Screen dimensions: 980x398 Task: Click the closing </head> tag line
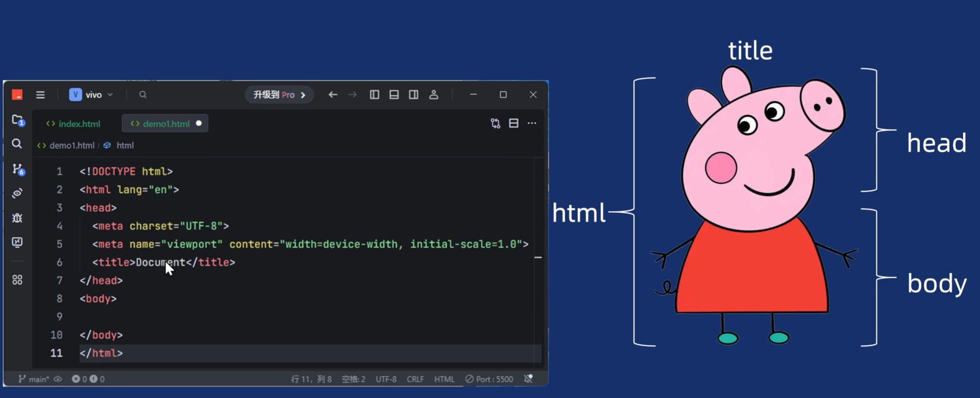101,281
